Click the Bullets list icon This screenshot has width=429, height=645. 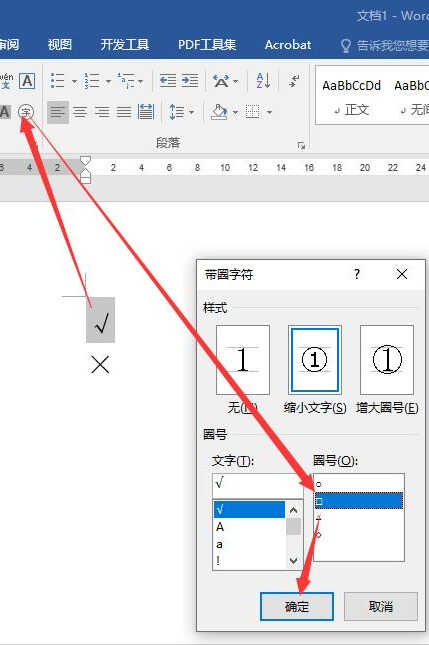click(57, 81)
